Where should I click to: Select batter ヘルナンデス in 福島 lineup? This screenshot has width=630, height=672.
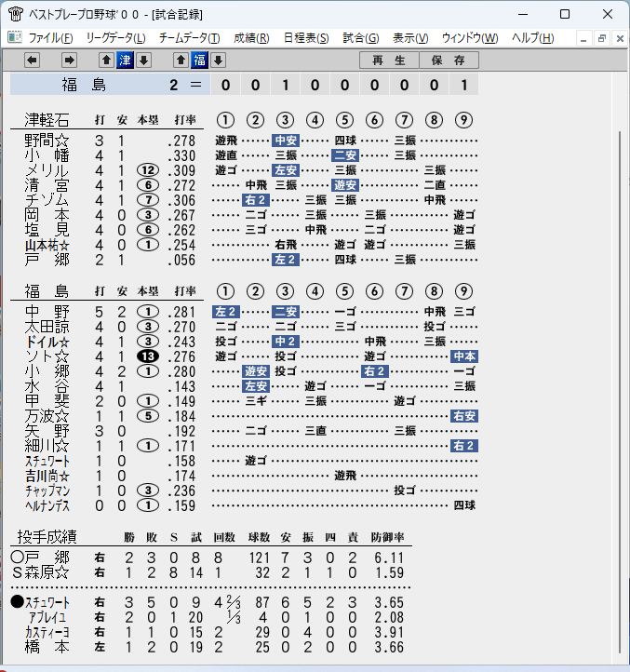[47, 505]
